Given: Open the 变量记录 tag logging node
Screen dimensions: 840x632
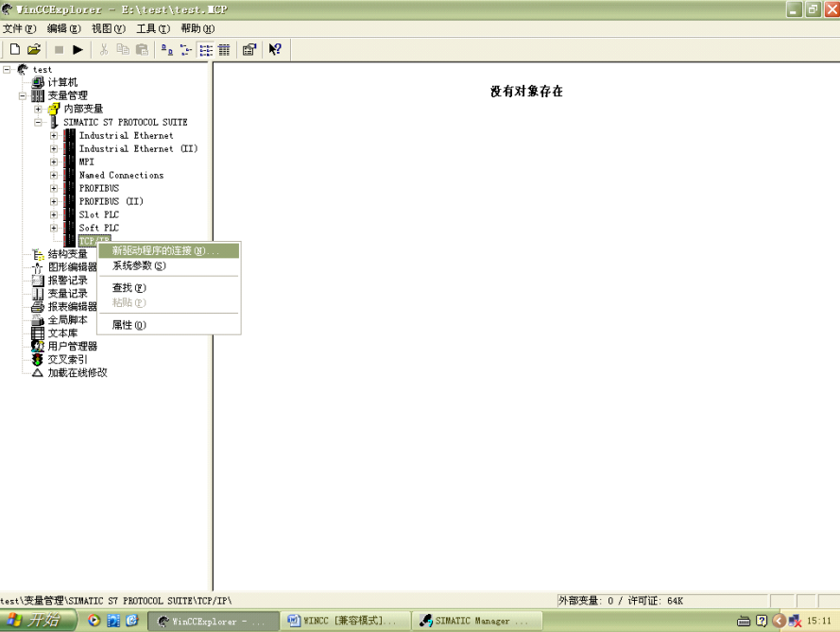Looking at the screenshot, I should pyautogui.click(x=67, y=294).
